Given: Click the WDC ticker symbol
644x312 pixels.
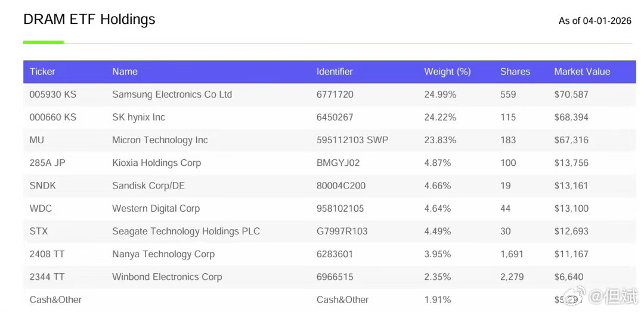Looking at the screenshot, I should [41, 208].
